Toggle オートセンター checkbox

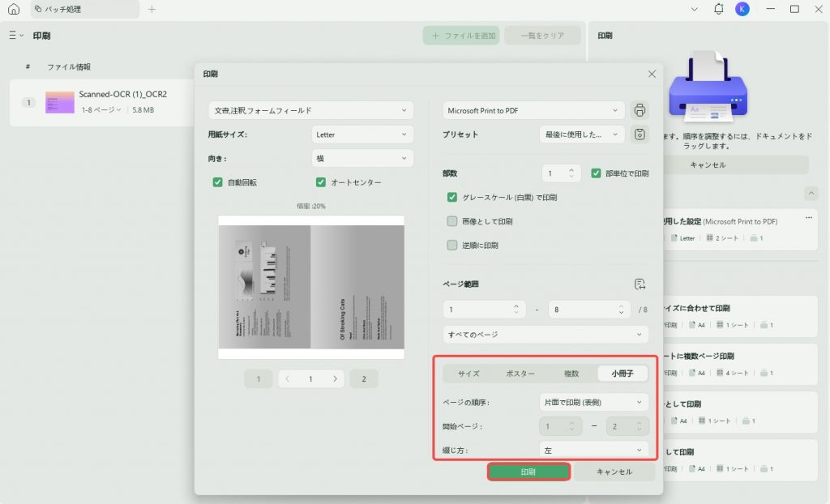[x=321, y=182]
